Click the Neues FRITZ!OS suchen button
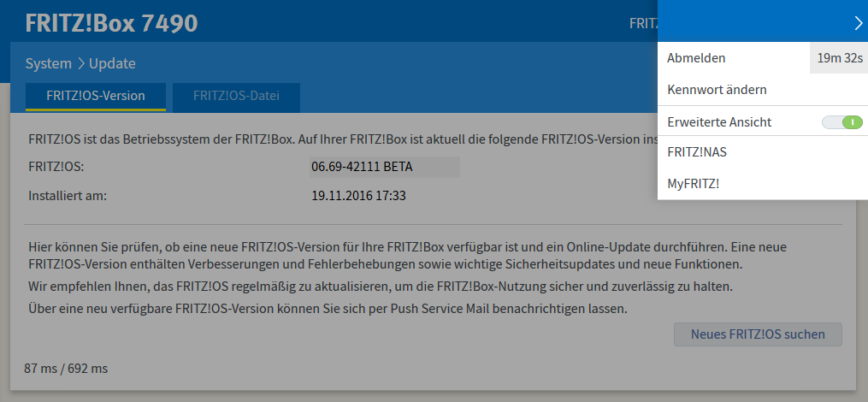Viewport: 868px width, 402px height. click(x=758, y=334)
